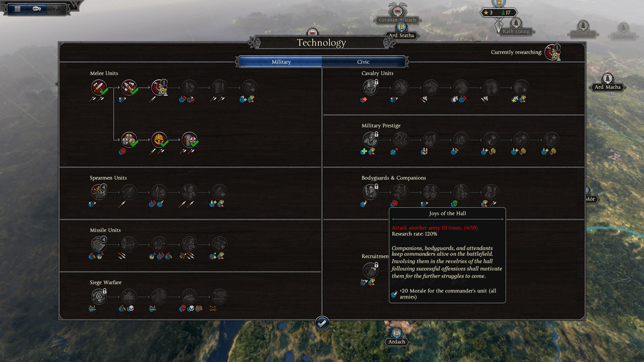
Task: Select the Ardach settlement label on the map
Action: coord(396,342)
